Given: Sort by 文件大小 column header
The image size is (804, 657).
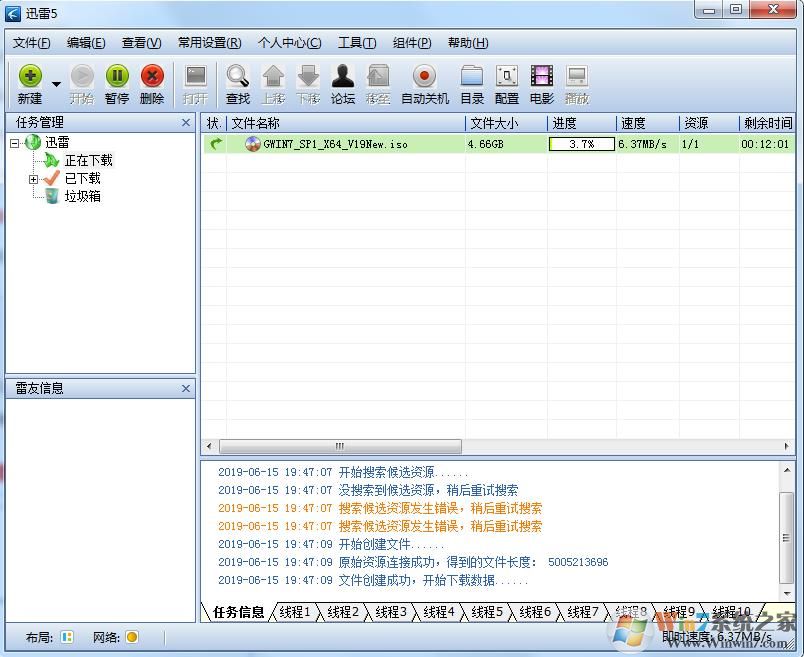Looking at the screenshot, I should pyautogui.click(x=507, y=123).
